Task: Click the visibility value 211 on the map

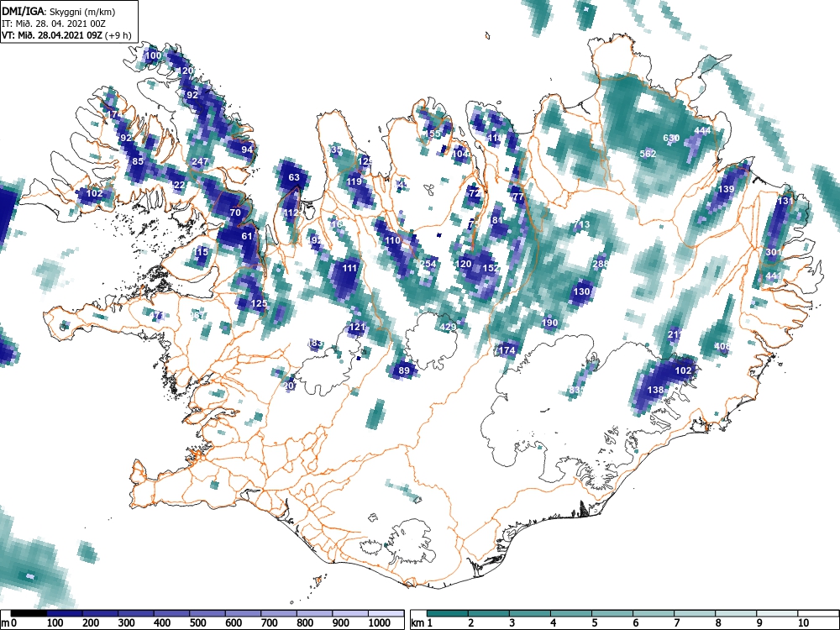Action: click(675, 335)
